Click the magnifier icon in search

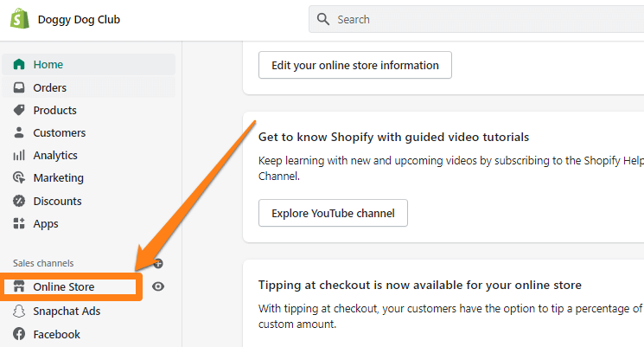point(323,19)
